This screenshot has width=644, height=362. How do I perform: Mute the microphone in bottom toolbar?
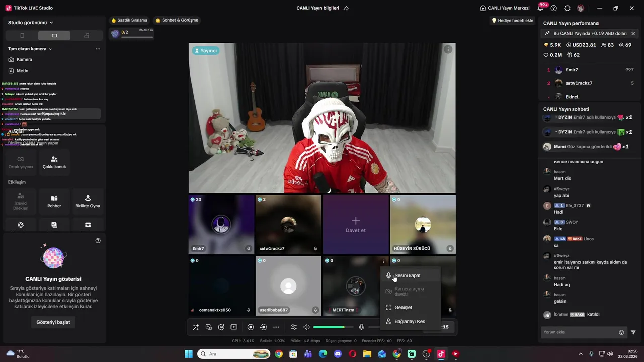[x=361, y=327]
